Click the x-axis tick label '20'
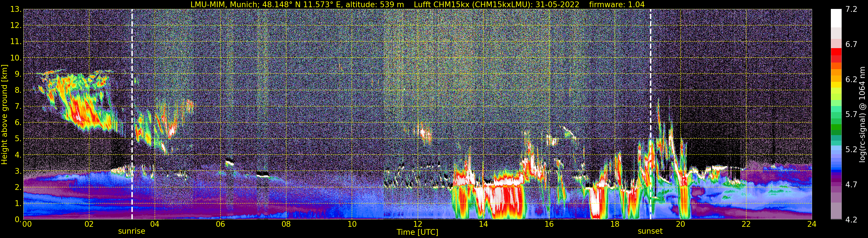The height and width of the screenshot is (238, 868). click(x=680, y=224)
